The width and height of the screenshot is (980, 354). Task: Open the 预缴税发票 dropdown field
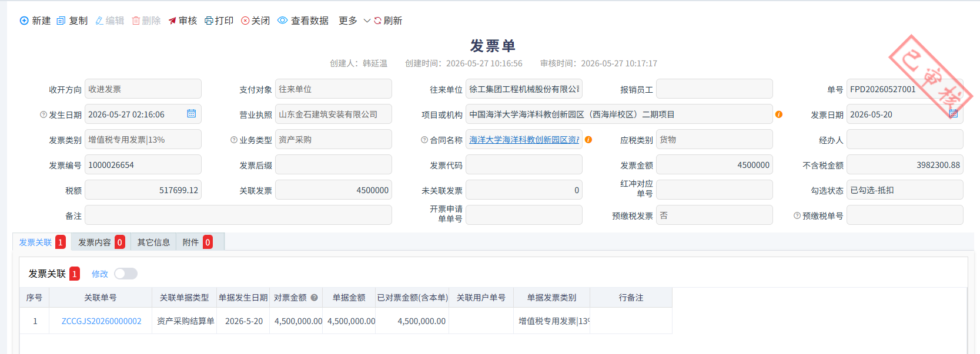[x=714, y=215]
